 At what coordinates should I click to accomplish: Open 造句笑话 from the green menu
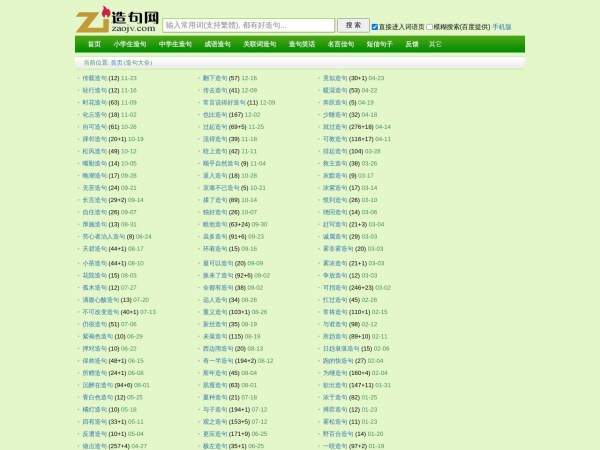(x=301, y=44)
